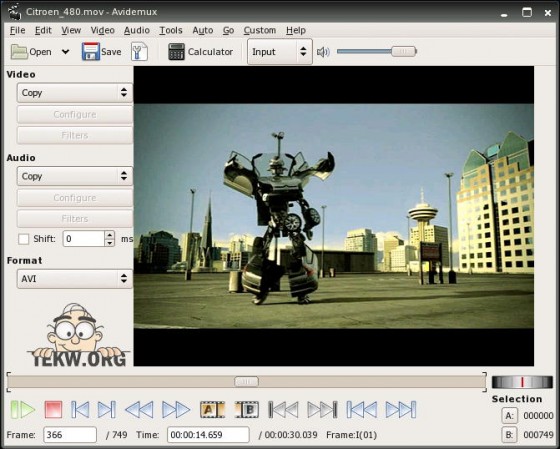Image resolution: width=560 pixels, height=449 pixels.
Task: Seek to next black frame
Action: point(322,410)
